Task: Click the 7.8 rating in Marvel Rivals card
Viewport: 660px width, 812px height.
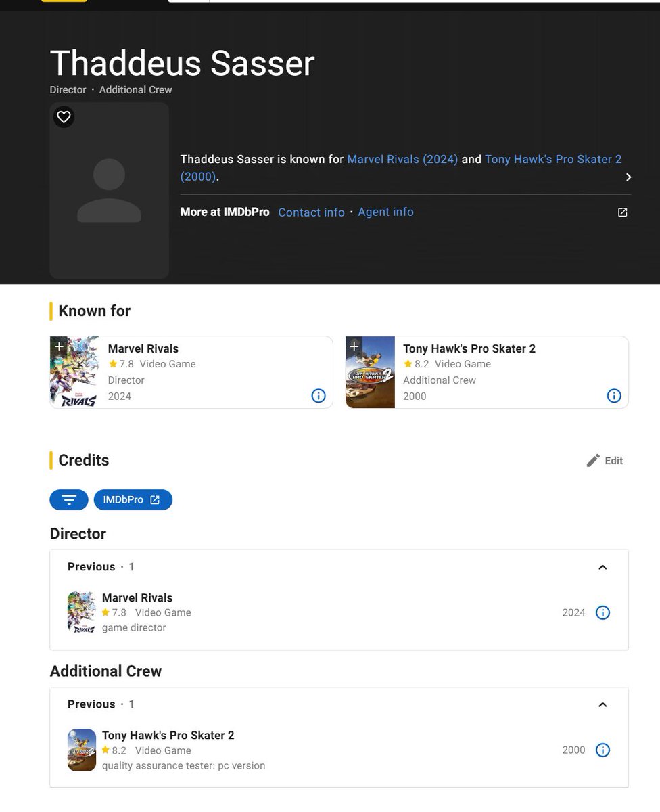Action: (121, 364)
